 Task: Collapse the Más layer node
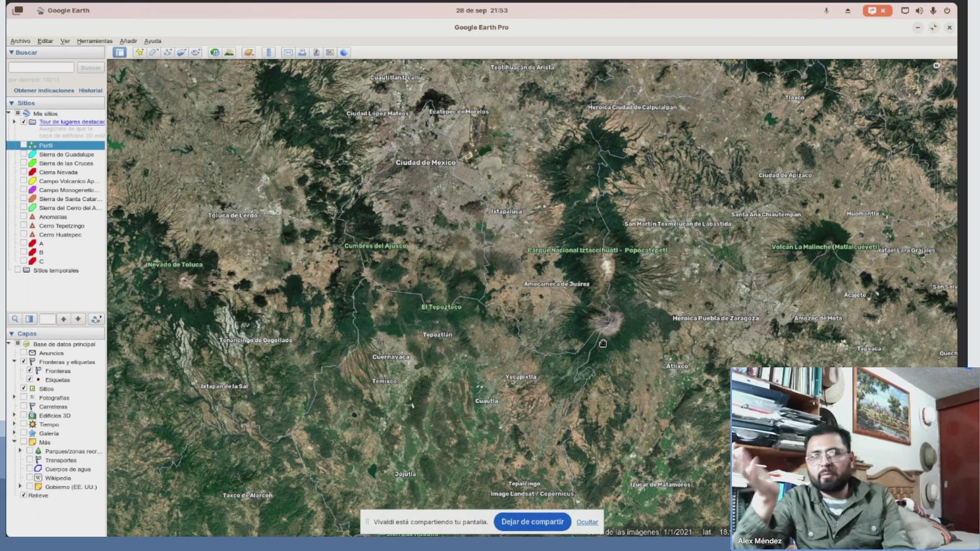click(14, 441)
